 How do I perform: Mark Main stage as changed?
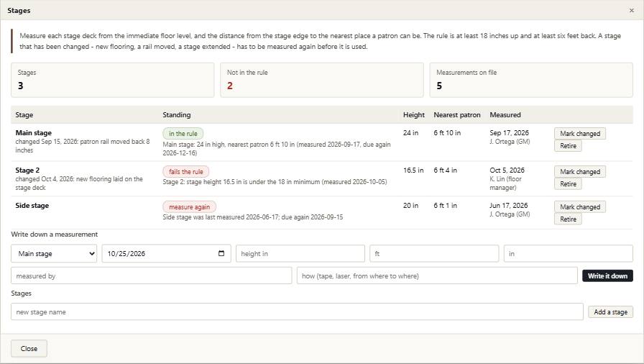(579, 134)
